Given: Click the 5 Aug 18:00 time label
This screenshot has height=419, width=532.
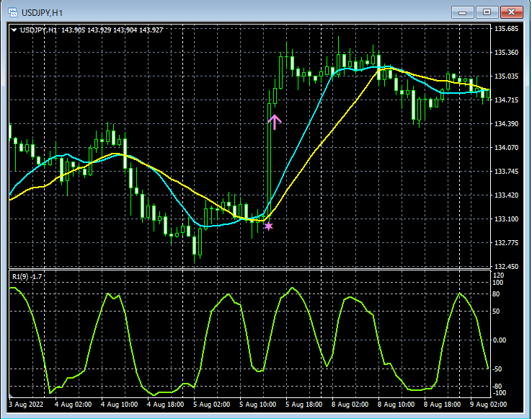Looking at the screenshot, I should pyautogui.click(x=303, y=405).
